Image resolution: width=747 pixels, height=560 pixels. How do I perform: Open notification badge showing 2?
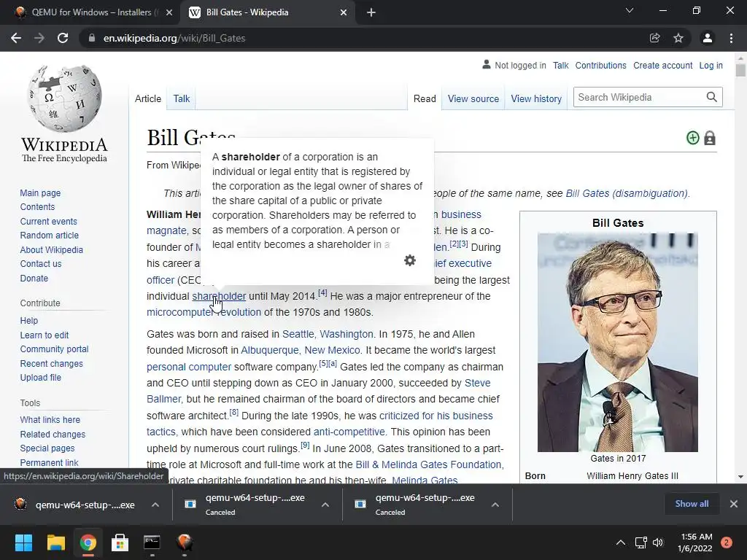click(727, 542)
